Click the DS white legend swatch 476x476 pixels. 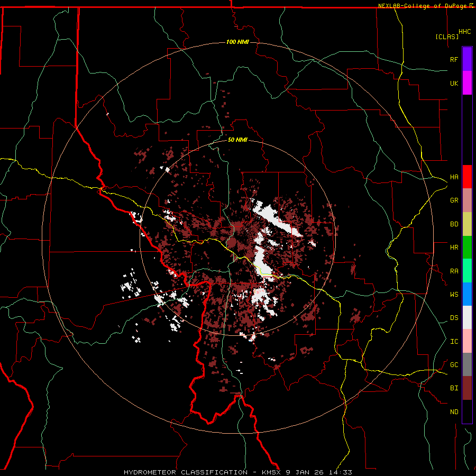[467, 317]
